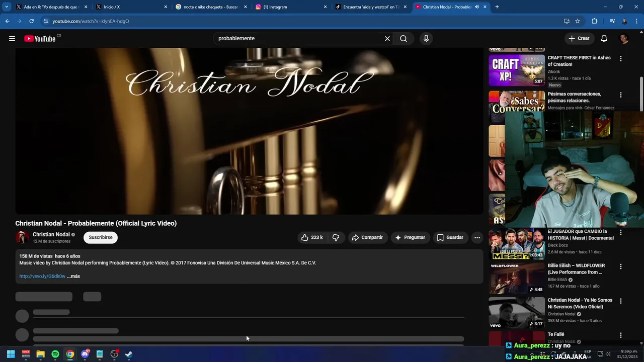Go to the YouTube home logo
The image size is (644, 362).
[x=40, y=39]
